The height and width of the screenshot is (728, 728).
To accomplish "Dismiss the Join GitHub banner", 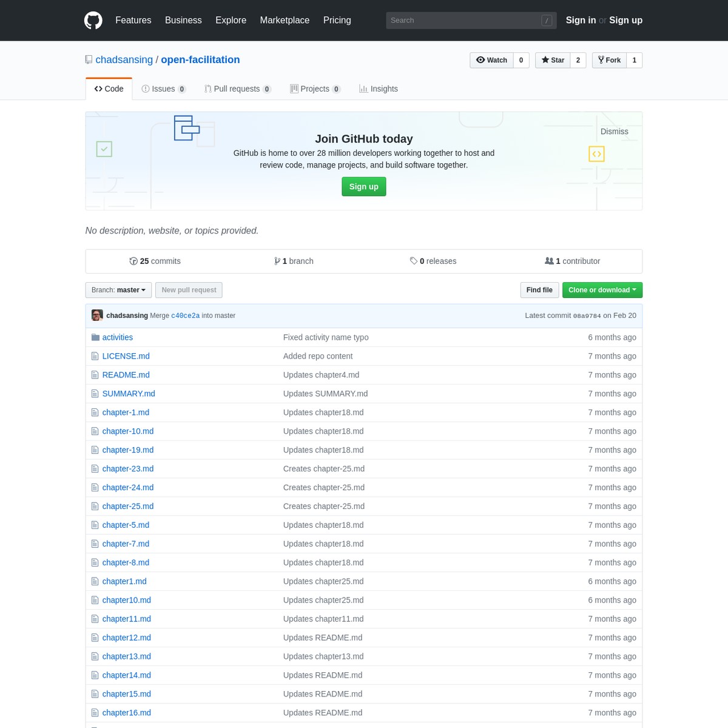I will click(x=614, y=132).
